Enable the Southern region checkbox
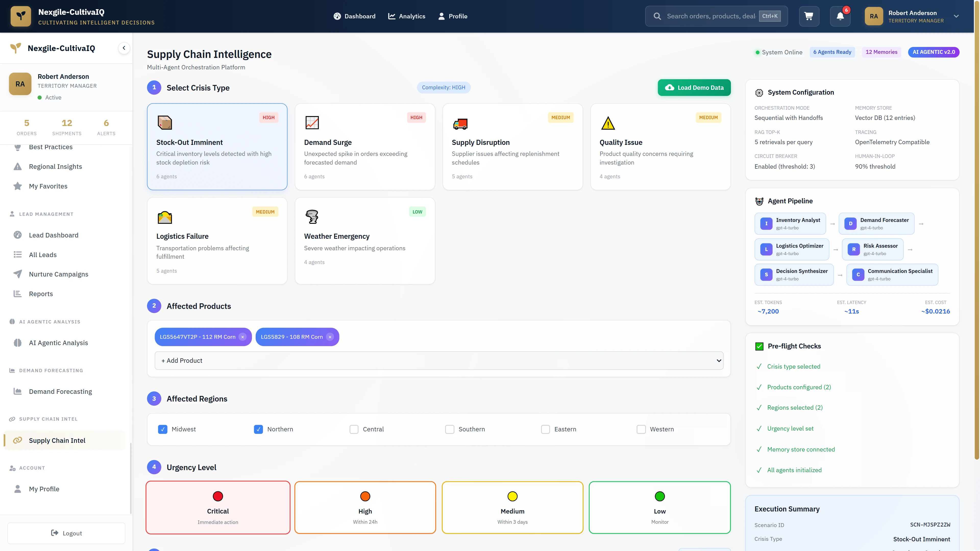Screen dimensions: 980x551 tap(450, 429)
